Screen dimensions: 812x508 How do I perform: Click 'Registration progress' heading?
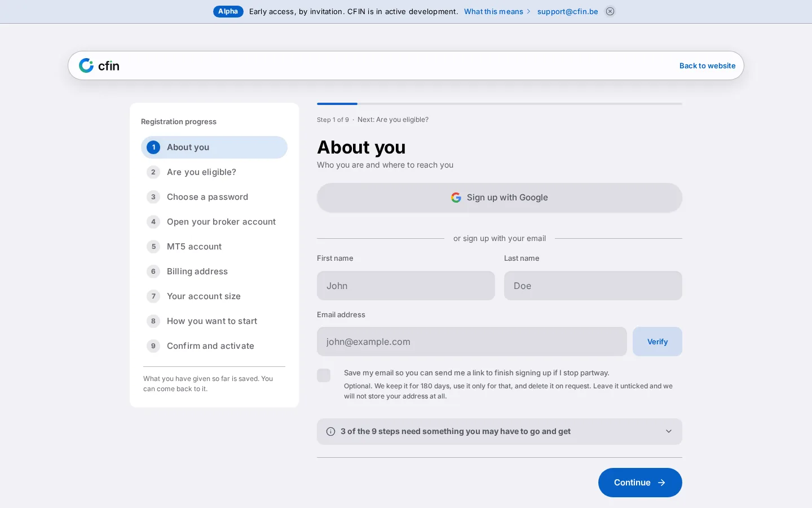(x=179, y=121)
